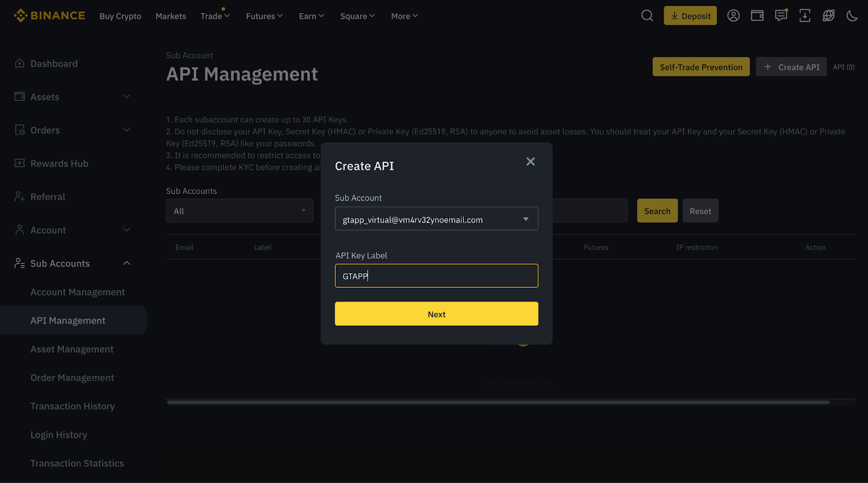Viewport: 868px width, 483px height.
Task: Open the wallet icon in top bar
Action: [757, 16]
